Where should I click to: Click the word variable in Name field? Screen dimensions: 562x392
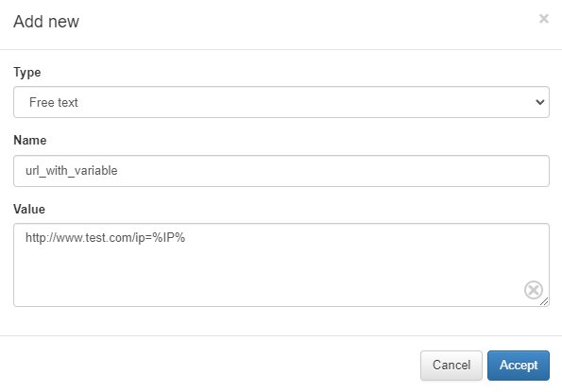95,171
